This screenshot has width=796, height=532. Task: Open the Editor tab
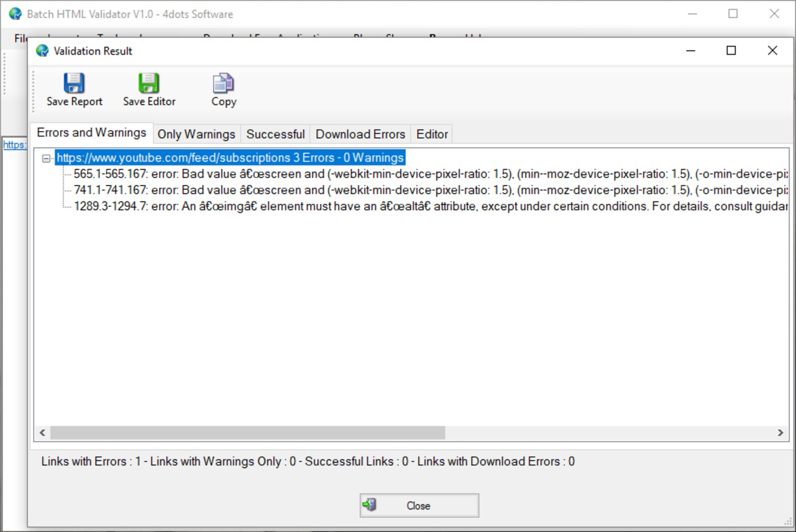[x=432, y=134]
